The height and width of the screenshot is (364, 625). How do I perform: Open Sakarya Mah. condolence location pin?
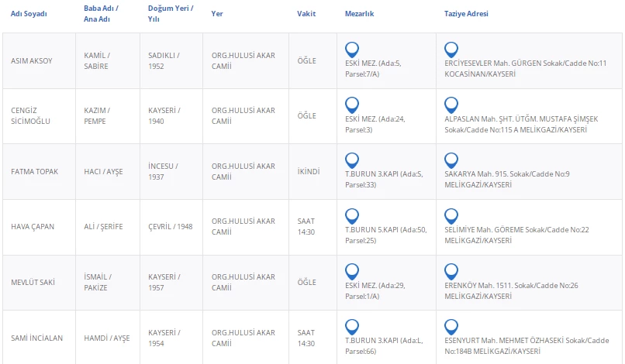[451, 160]
